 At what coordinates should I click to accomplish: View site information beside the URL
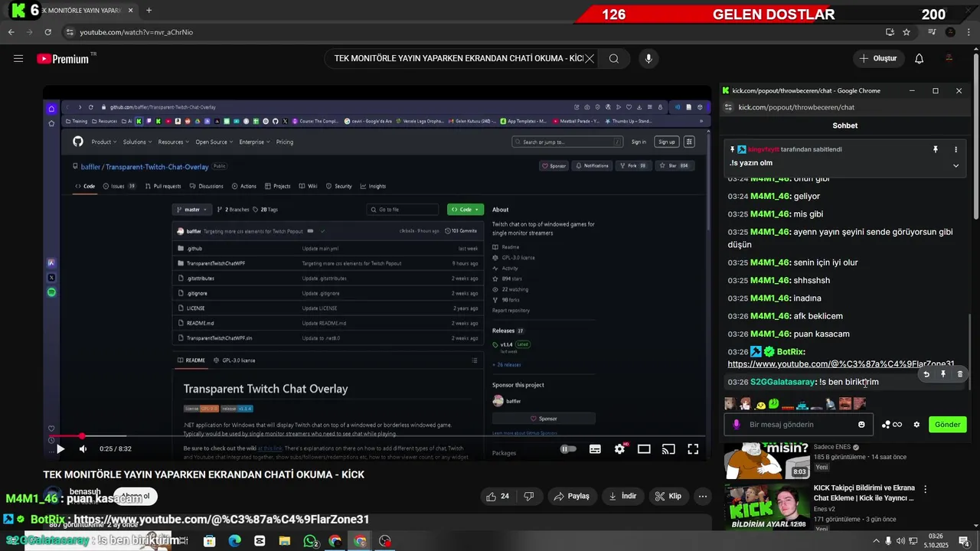(x=70, y=32)
